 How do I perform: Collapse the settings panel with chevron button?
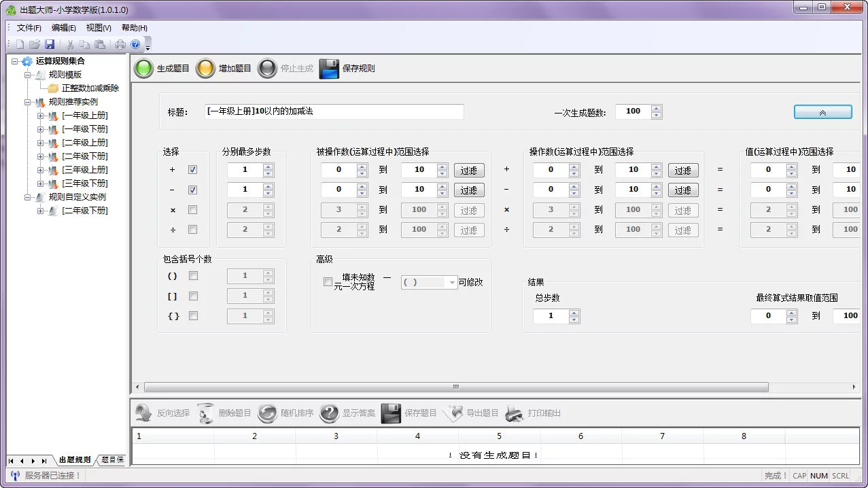[x=822, y=112]
